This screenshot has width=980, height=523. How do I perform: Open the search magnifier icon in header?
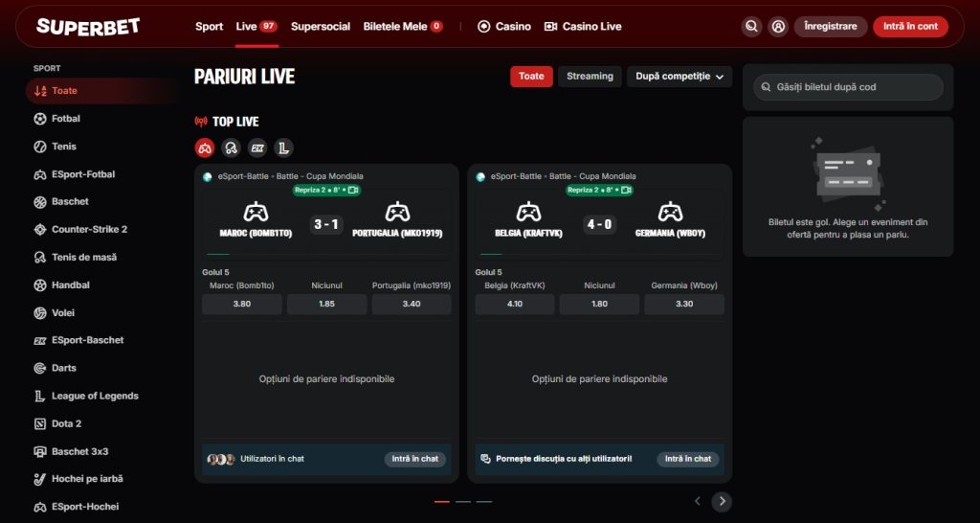coord(752,27)
